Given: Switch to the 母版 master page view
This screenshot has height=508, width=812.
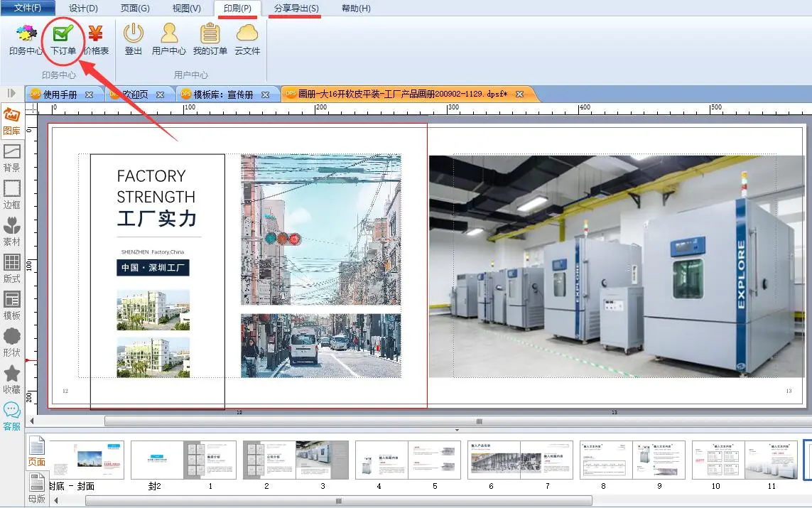Looking at the screenshot, I should click(x=36, y=490).
